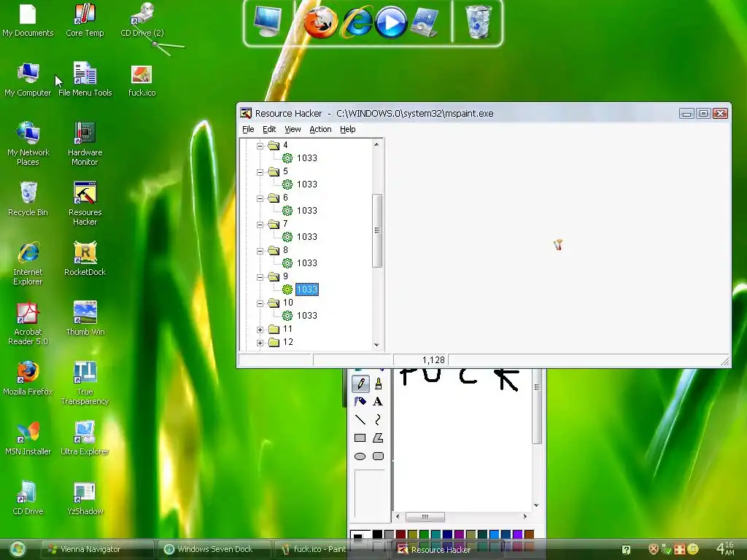Select 1033 item under folder 4
Screen dimensions: 747x560
(307, 158)
